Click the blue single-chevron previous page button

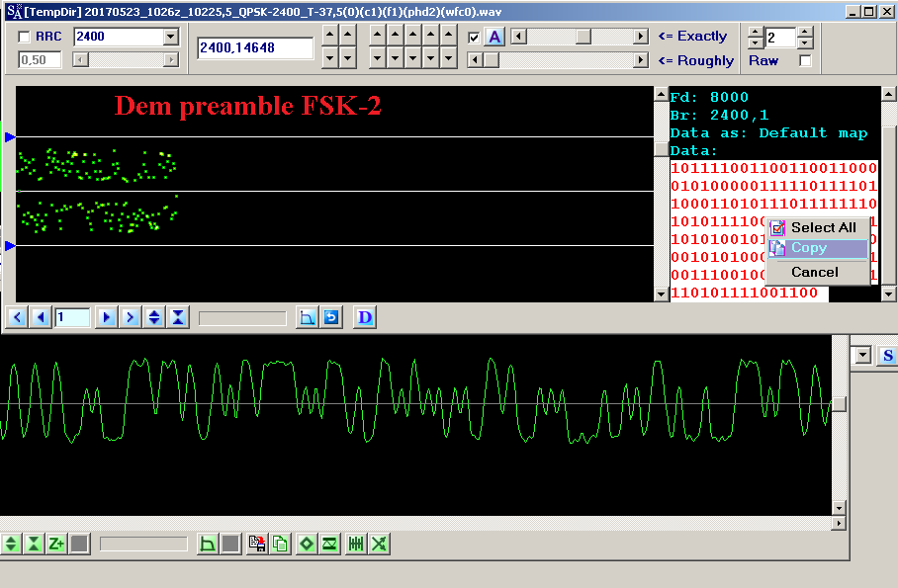click(x=17, y=317)
